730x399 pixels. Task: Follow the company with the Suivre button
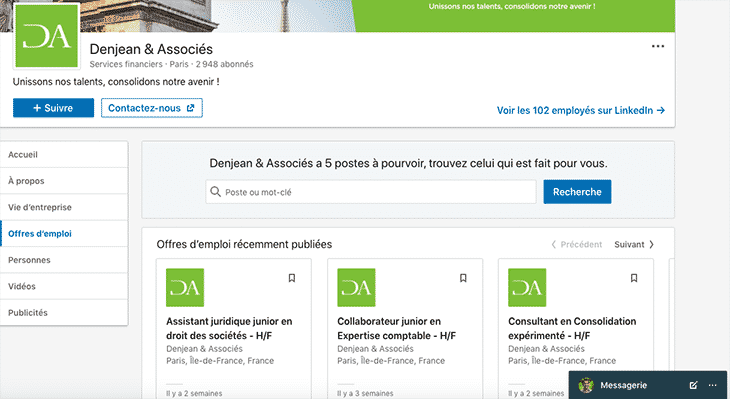[x=53, y=108]
